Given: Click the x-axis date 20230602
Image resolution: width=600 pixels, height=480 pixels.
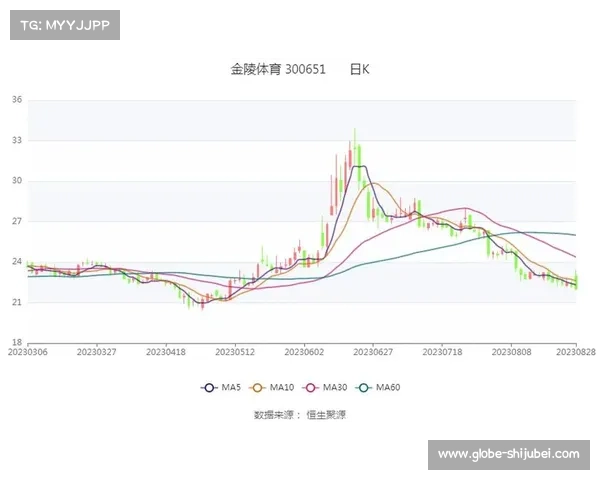Looking at the screenshot, I should coord(304,352).
